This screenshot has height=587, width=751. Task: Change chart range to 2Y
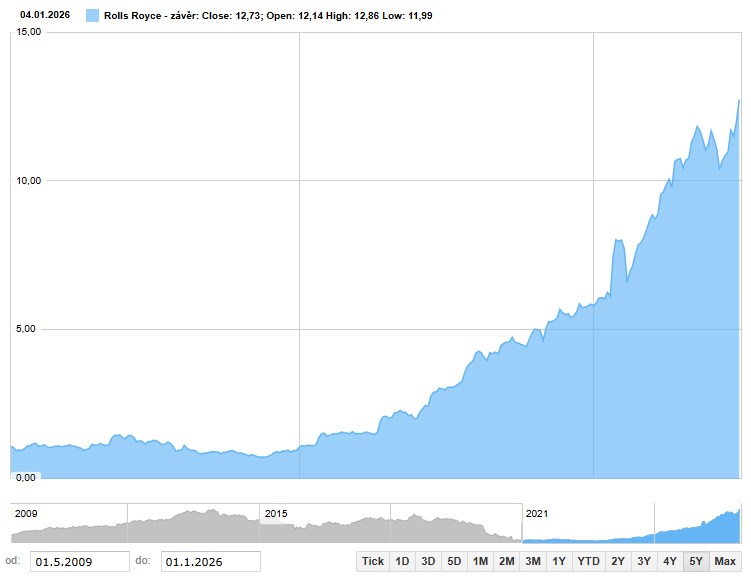tap(618, 561)
